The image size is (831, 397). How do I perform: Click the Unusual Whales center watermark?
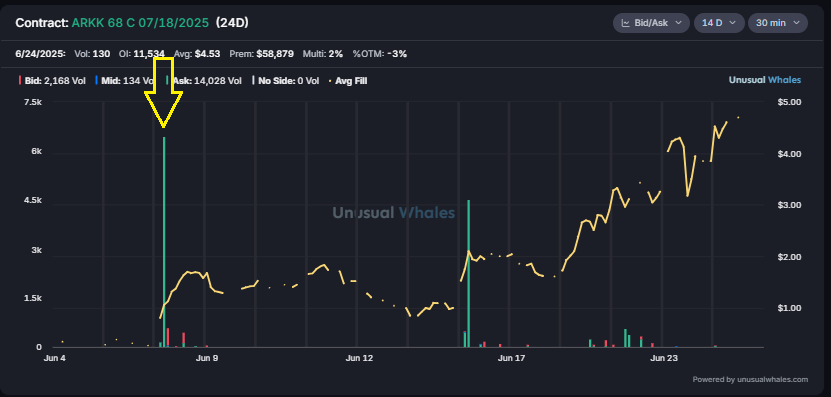point(393,213)
